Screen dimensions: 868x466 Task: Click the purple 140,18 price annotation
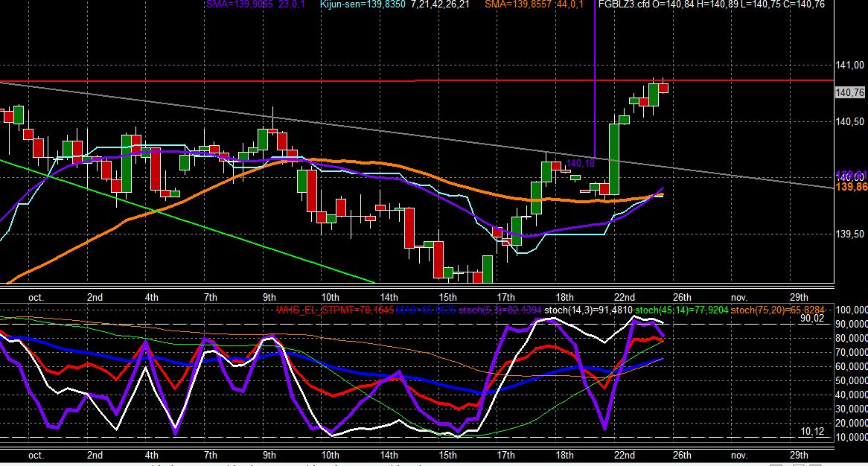[580, 163]
